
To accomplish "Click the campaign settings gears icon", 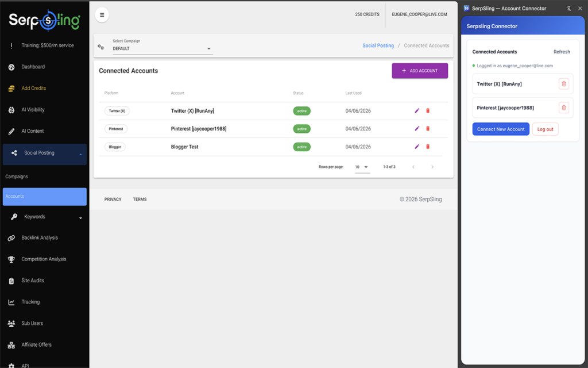I will [101, 47].
